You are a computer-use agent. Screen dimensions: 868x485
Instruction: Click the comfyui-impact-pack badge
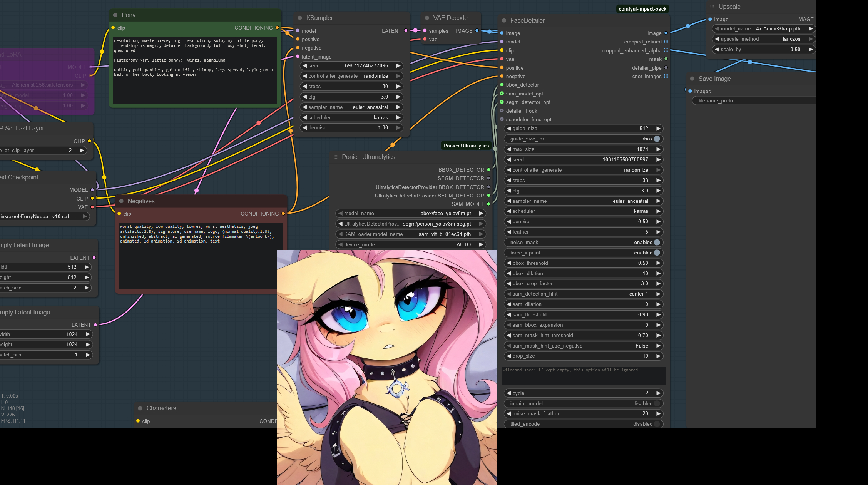coord(642,9)
